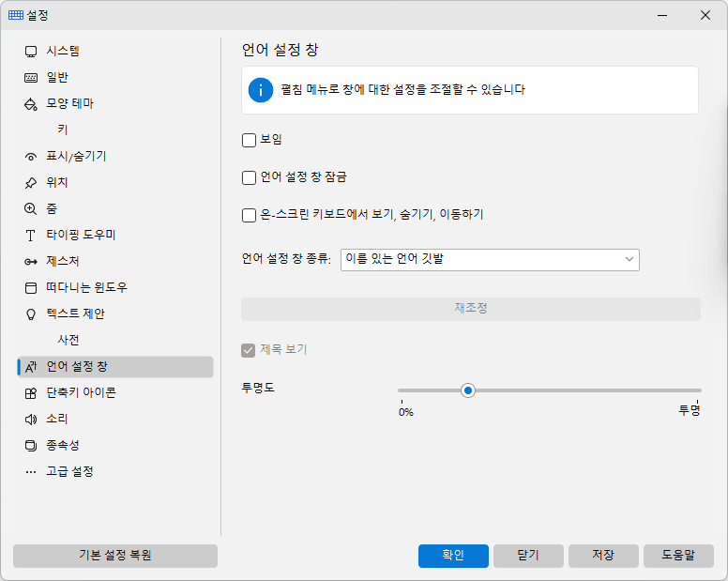The height and width of the screenshot is (581, 728).
Task: Click the 모양 테마 paint bucket icon
Action: click(31, 104)
